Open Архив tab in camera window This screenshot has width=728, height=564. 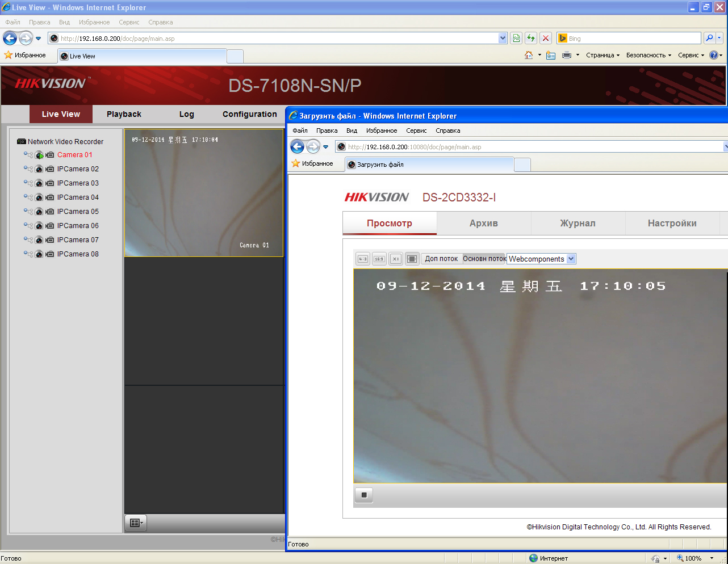click(484, 223)
